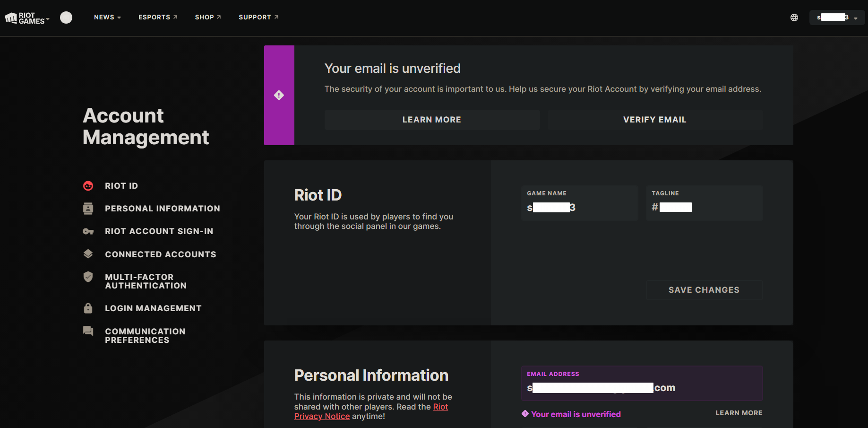Open the globe language selector

click(x=794, y=17)
